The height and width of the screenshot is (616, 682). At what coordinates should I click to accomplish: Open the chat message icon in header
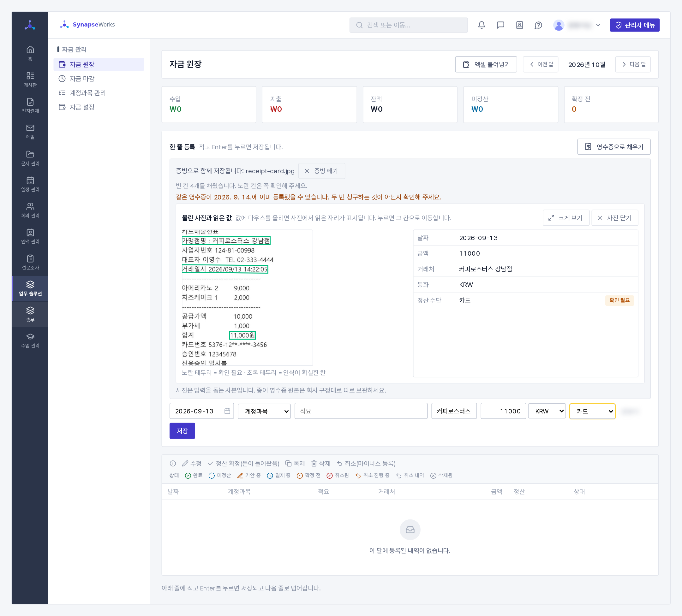coord(500,25)
